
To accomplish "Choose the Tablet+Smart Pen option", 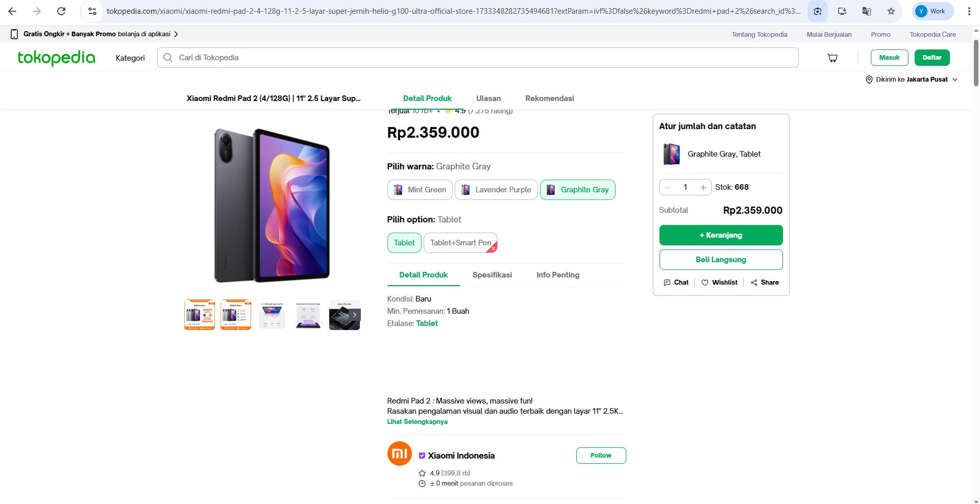I will [460, 243].
